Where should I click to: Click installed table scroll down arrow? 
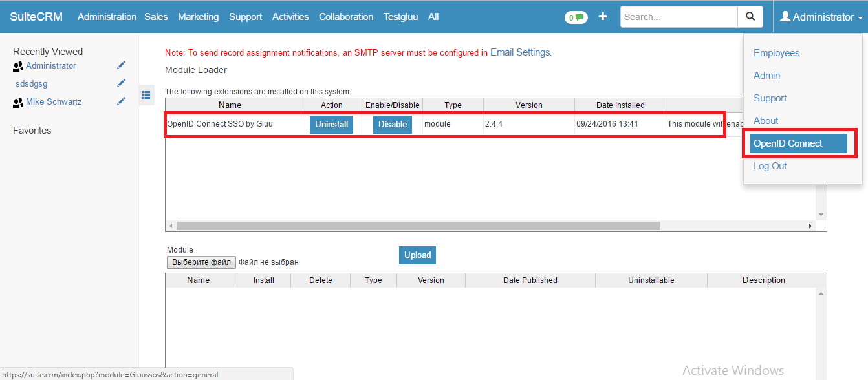pyautogui.click(x=821, y=215)
